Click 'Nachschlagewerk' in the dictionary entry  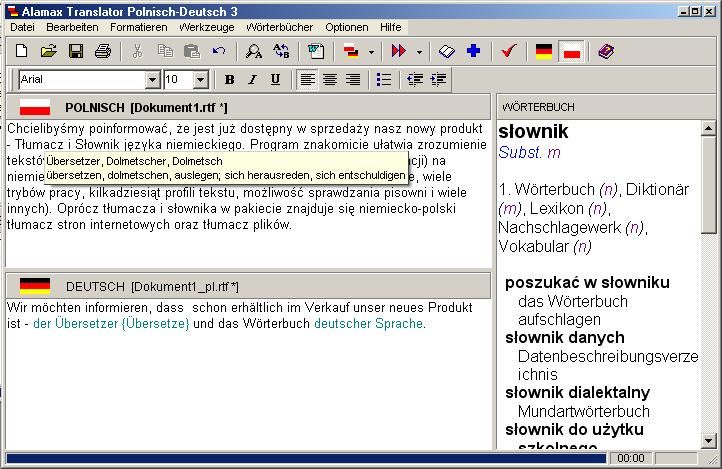[560, 227]
